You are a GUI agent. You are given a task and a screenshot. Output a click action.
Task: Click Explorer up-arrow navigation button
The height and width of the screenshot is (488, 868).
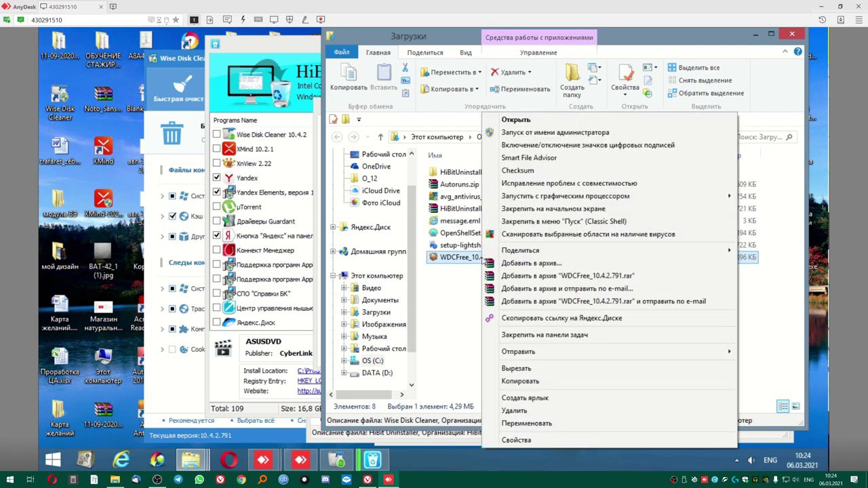(380, 137)
